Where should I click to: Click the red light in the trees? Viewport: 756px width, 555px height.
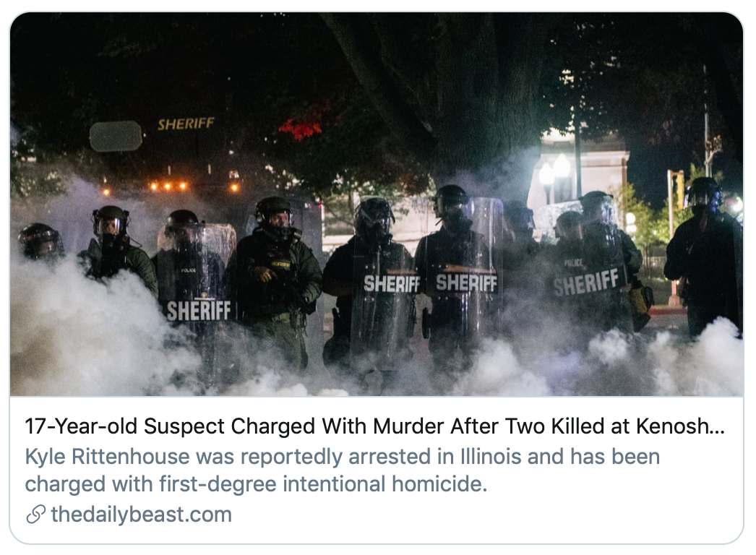[x=301, y=128]
